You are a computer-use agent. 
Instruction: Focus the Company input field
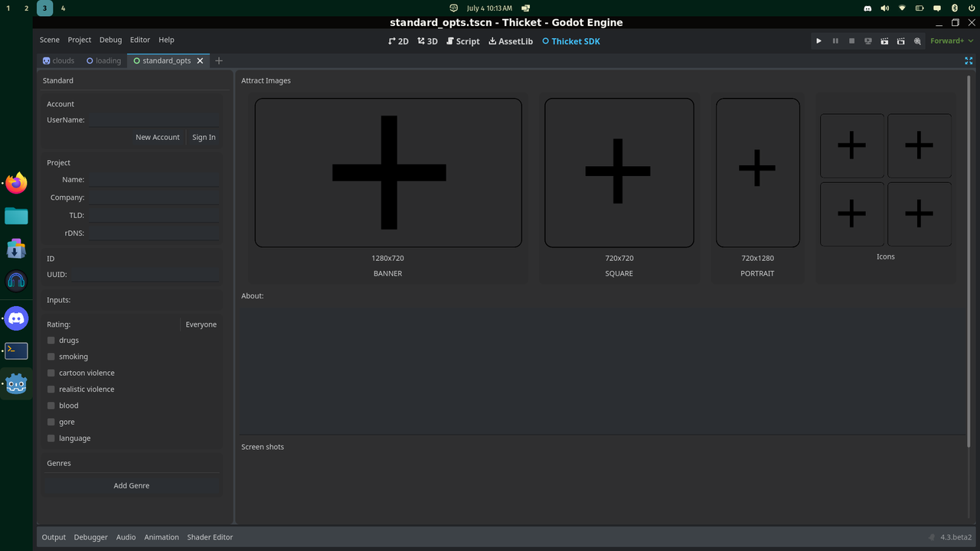[154, 197]
